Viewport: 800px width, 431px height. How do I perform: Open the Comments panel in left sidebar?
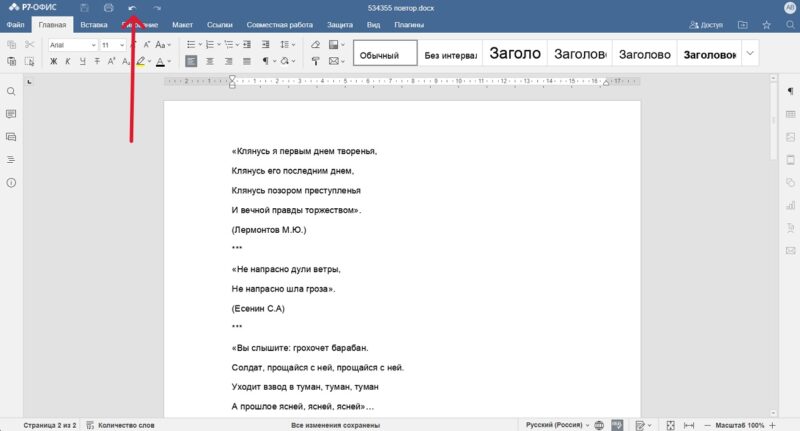(x=11, y=114)
